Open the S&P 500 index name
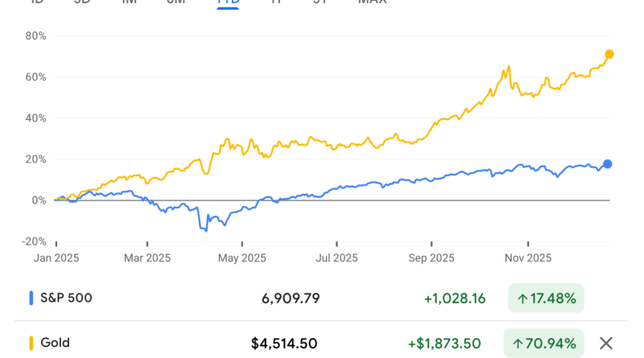Image resolution: width=644 pixels, height=358 pixels. coord(67,298)
